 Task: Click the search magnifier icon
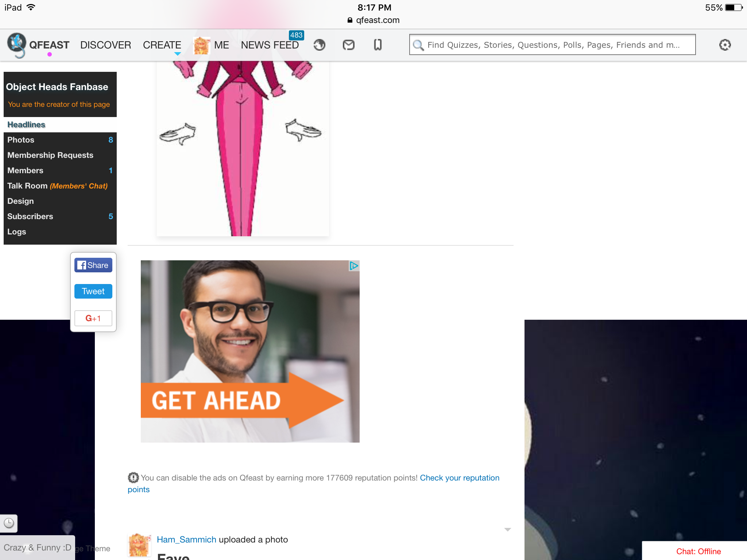click(418, 45)
